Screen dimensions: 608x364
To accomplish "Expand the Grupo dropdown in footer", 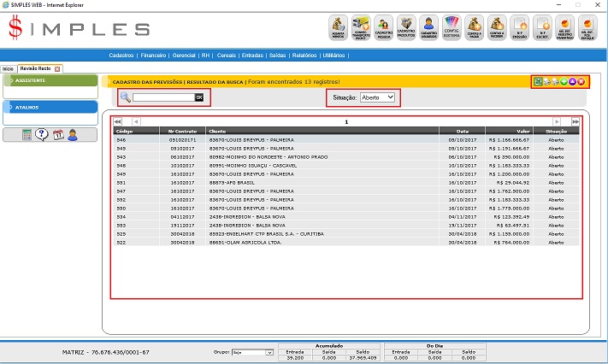I will (x=254, y=352).
